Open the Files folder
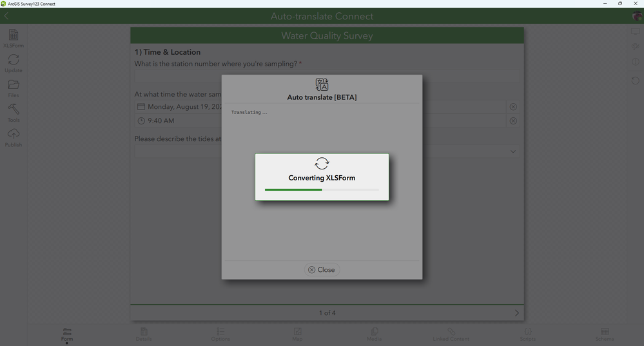 pyautogui.click(x=13, y=88)
